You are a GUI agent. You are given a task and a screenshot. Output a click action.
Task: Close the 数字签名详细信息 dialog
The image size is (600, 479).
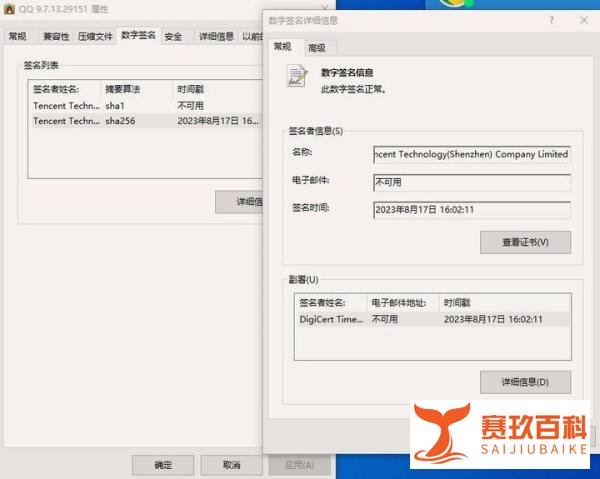(584, 20)
